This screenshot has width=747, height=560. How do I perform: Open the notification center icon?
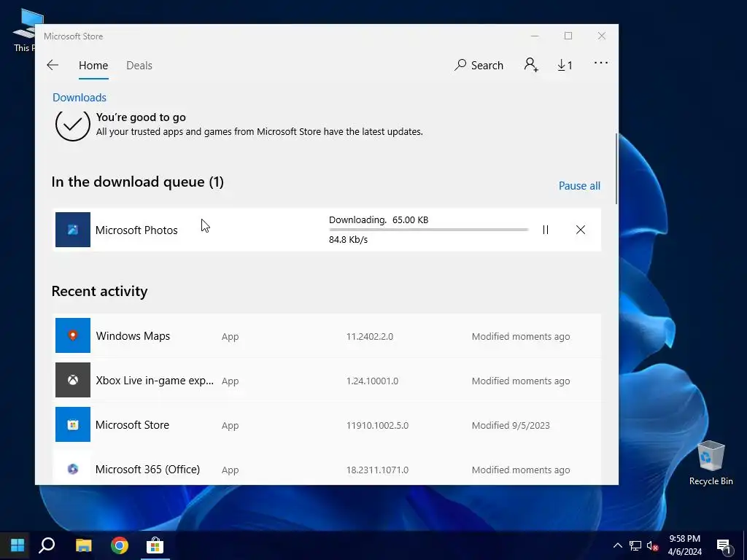coord(724,547)
